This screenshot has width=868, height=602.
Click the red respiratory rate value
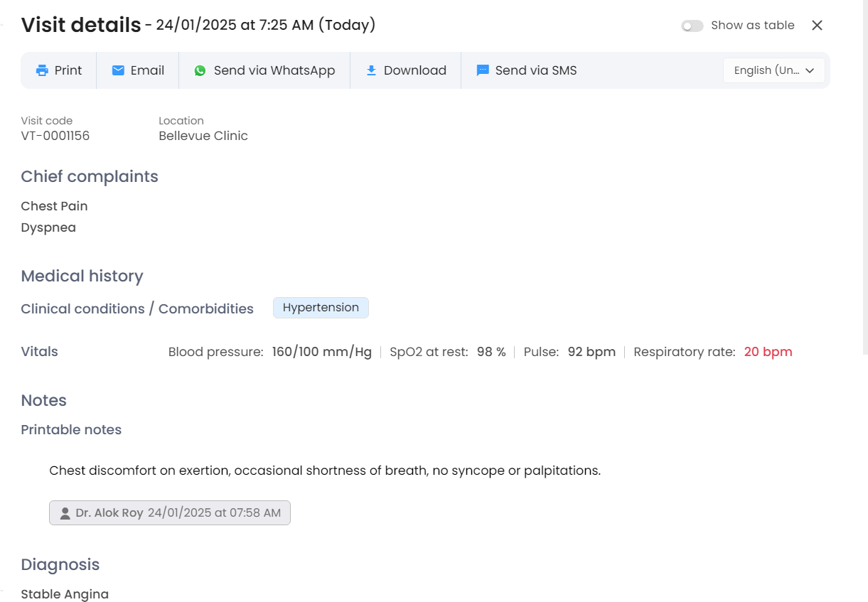coord(768,352)
